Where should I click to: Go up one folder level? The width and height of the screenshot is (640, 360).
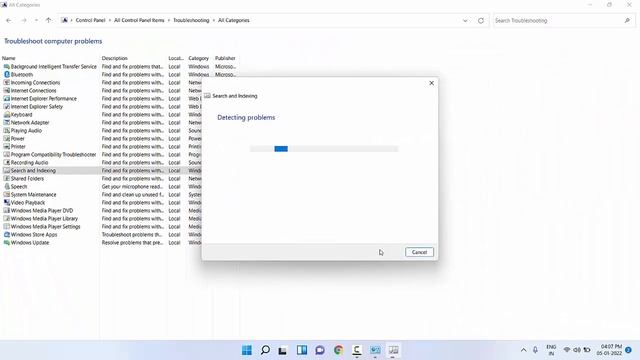49,20
